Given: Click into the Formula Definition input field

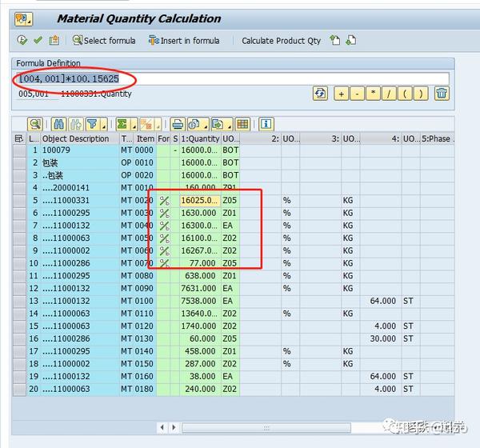Looking at the screenshot, I should pos(233,78).
